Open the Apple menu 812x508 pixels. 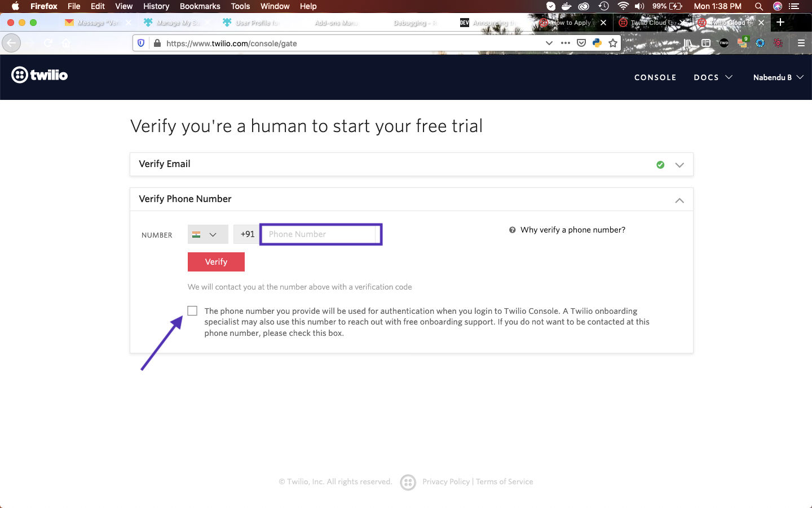(15, 6)
